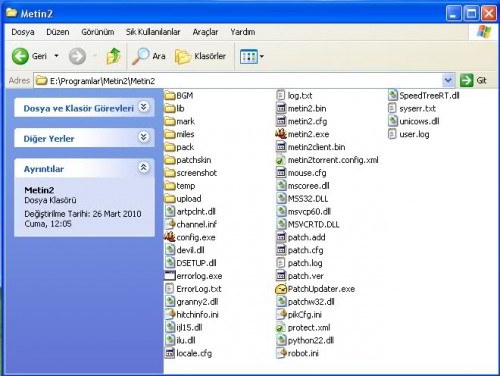Open the Araçlar menu
The image size is (500, 376).
click(205, 32)
